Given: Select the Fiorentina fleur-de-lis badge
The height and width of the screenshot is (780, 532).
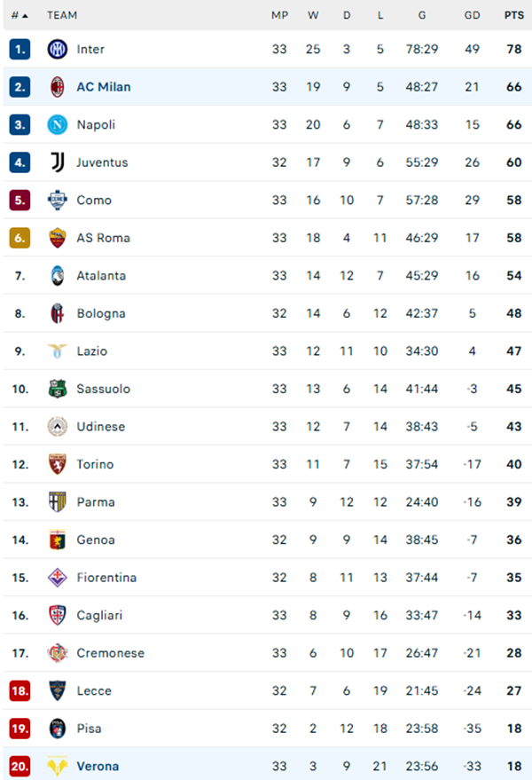Looking at the screenshot, I should [57, 577].
